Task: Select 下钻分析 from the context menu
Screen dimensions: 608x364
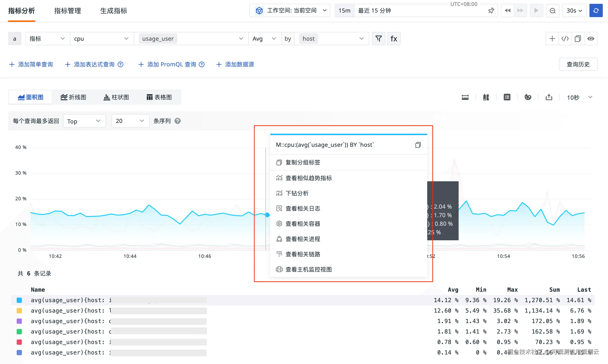Action: click(x=297, y=193)
